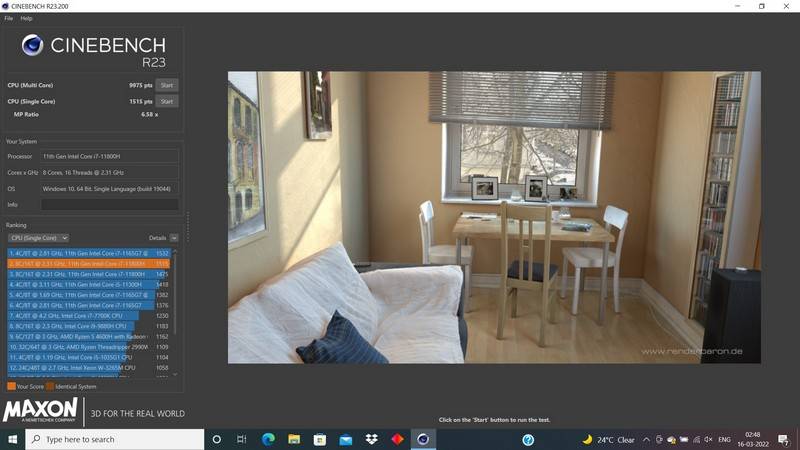Open the File menu

tap(8, 18)
